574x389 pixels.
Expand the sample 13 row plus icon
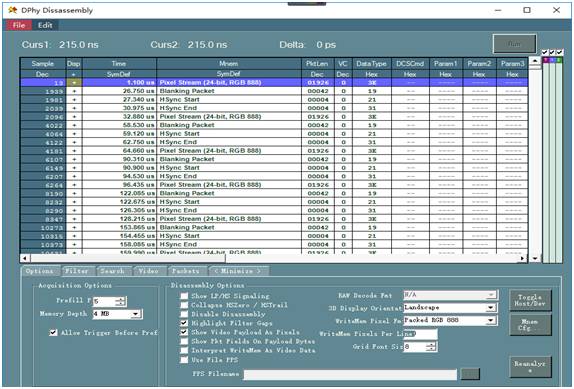click(x=74, y=83)
